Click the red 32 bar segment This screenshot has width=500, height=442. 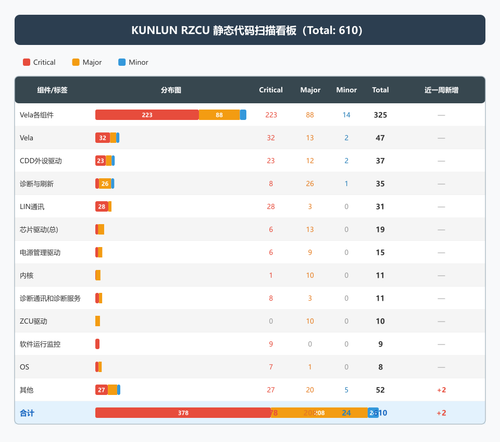click(x=103, y=138)
